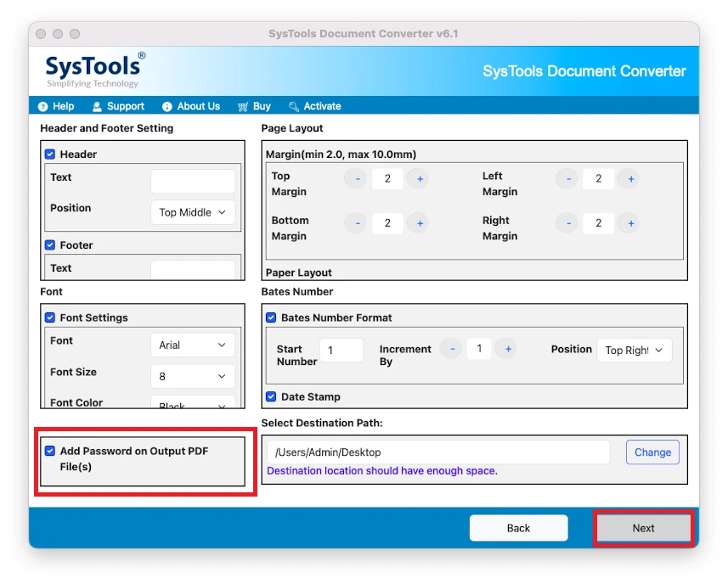Open the header Position dropdown Top Middle
The width and height of the screenshot is (728, 584).
click(x=193, y=212)
